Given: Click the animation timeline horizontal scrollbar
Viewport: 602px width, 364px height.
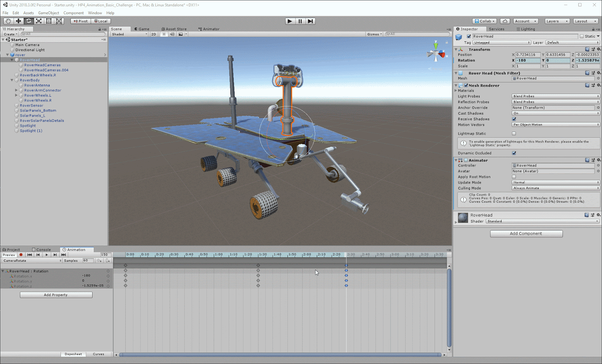Looking at the screenshot, I should coord(280,355).
